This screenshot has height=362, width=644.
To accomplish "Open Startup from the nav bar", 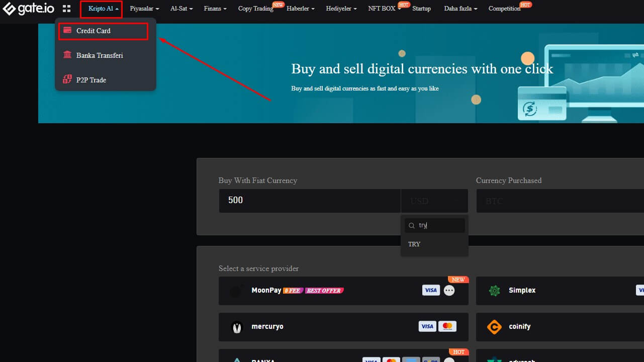I will (x=421, y=9).
